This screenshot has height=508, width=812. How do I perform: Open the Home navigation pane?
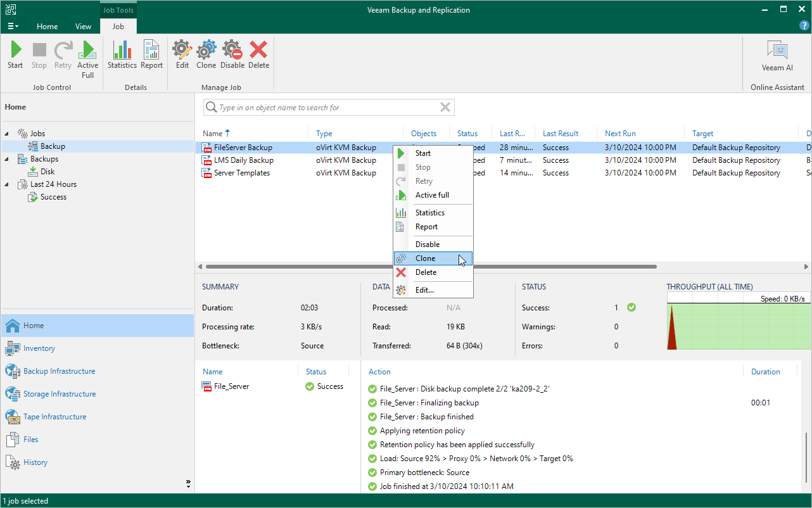(x=98, y=326)
